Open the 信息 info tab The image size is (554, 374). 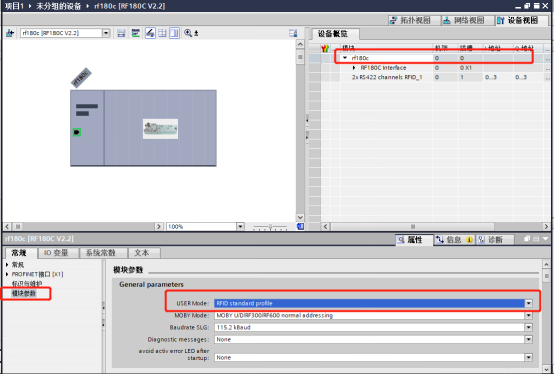click(x=454, y=240)
